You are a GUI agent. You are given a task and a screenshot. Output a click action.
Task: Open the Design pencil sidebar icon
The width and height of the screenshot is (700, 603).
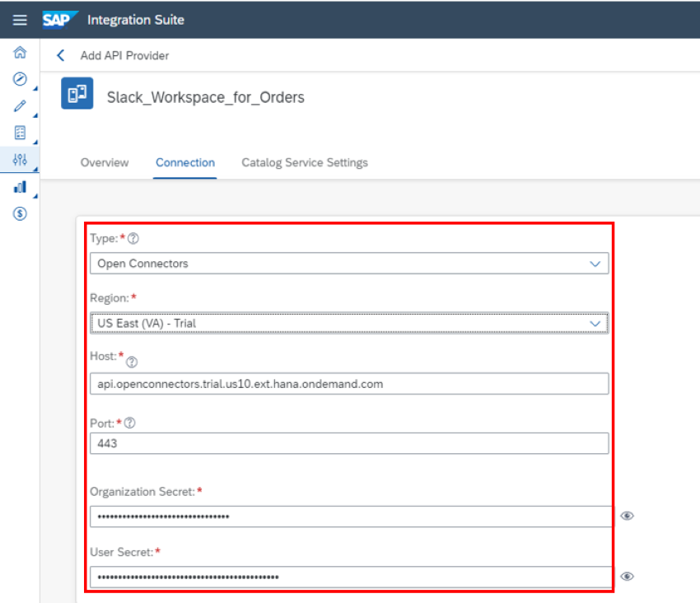(x=20, y=106)
